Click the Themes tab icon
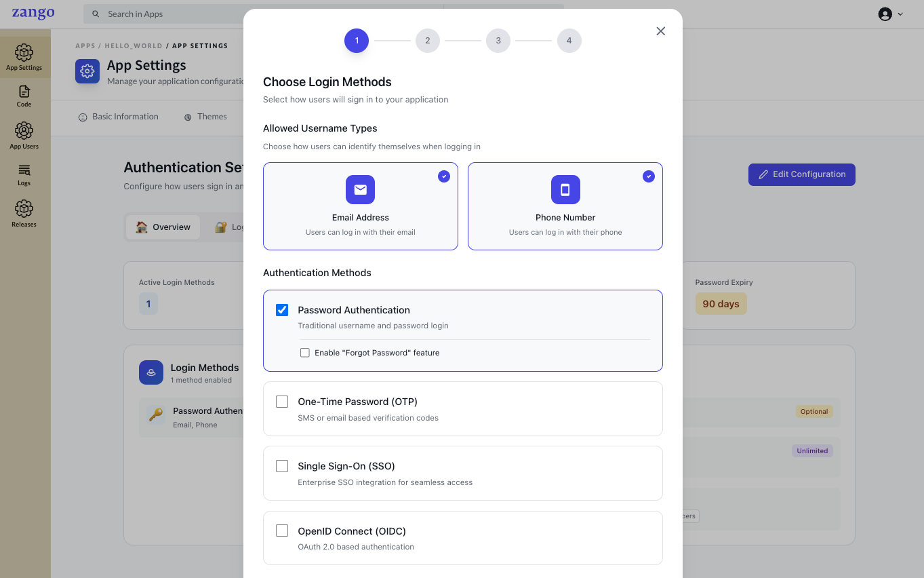The height and width of the screenshot is (578, 924). click(188, 117)
